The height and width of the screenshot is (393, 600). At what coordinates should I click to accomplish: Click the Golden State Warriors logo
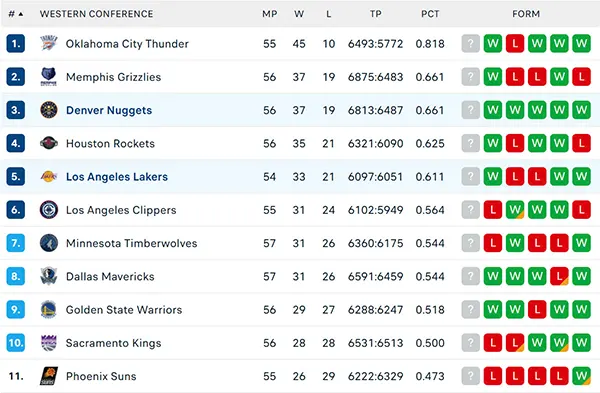click(x=49, y=310)
